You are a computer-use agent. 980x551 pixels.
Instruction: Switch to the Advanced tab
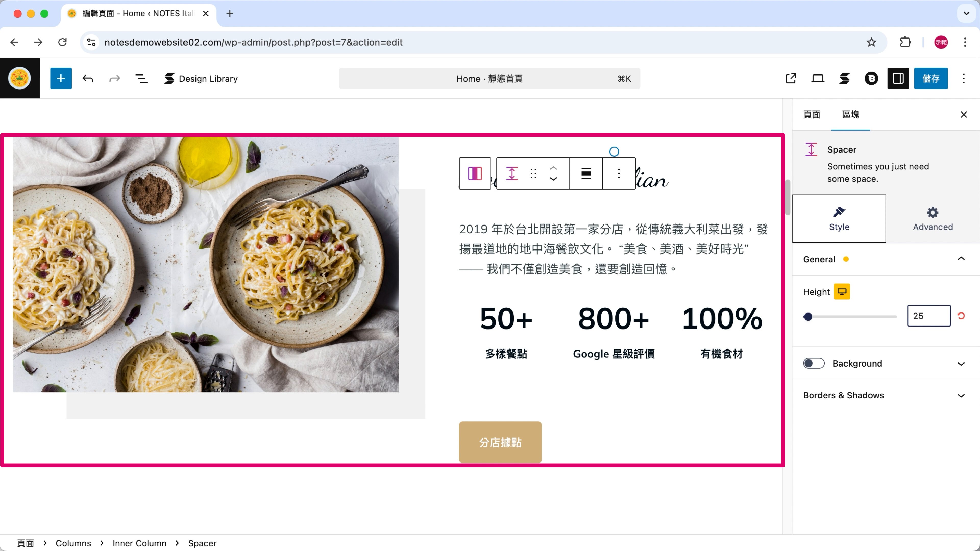click(933, 219)
